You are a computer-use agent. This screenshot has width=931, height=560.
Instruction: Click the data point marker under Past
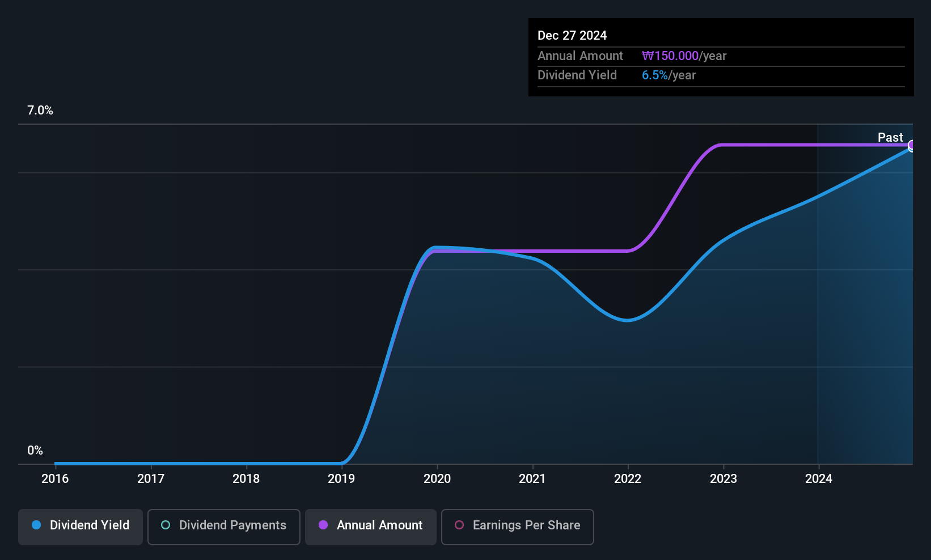coord(912,146)
